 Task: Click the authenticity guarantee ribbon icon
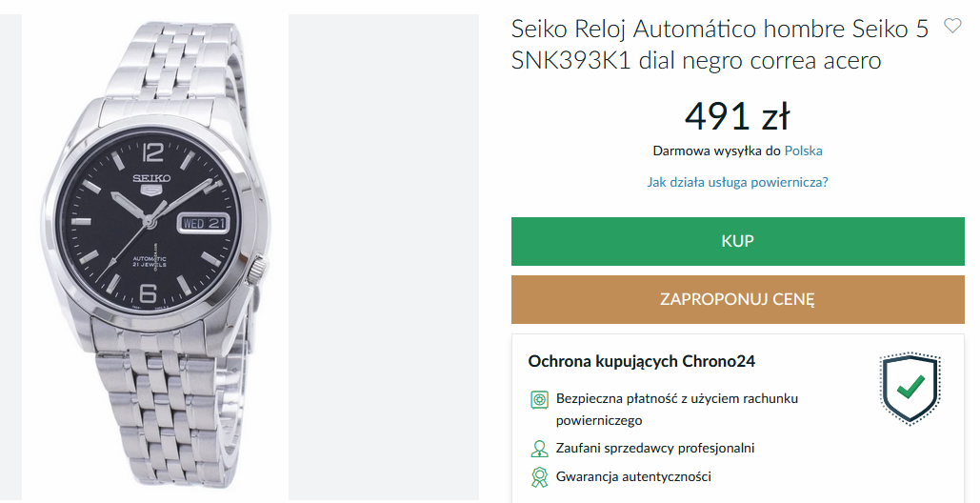coord(539,477)
